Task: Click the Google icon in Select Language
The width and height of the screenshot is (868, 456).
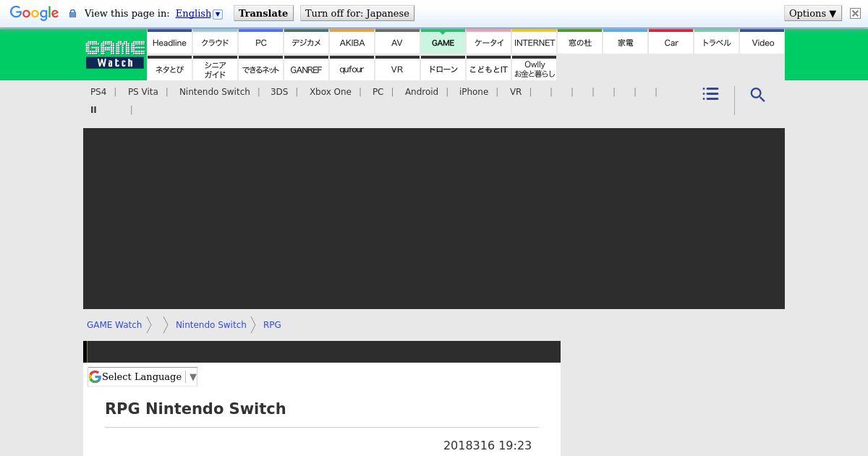Action: point(95,376)
